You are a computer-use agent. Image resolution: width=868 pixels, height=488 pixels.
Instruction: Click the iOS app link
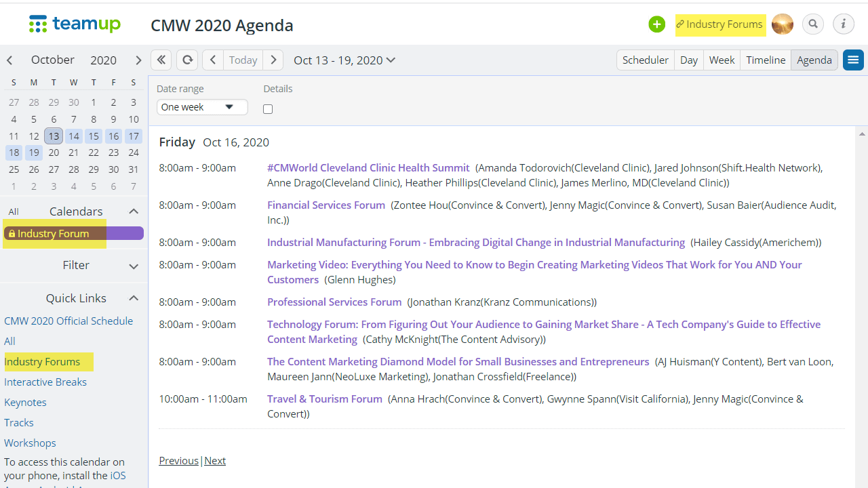tap(118, 475)
